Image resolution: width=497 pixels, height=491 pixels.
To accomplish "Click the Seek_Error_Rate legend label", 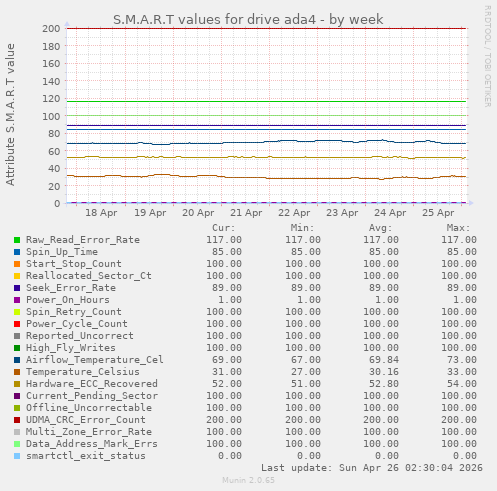I will coord(71,288).
